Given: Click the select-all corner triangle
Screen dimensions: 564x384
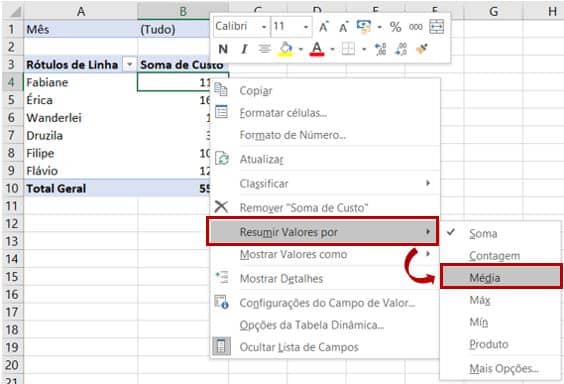Looking at the screenshot, I should [14, 12].
